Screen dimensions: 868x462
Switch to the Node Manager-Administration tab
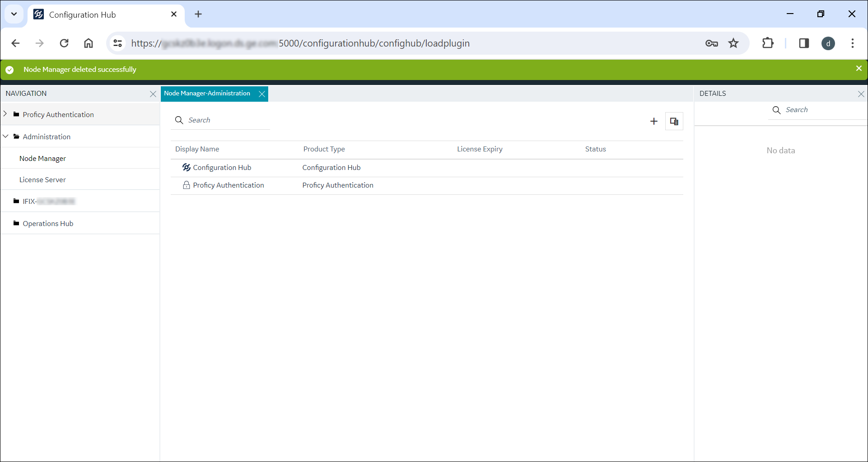coord(207,94)
